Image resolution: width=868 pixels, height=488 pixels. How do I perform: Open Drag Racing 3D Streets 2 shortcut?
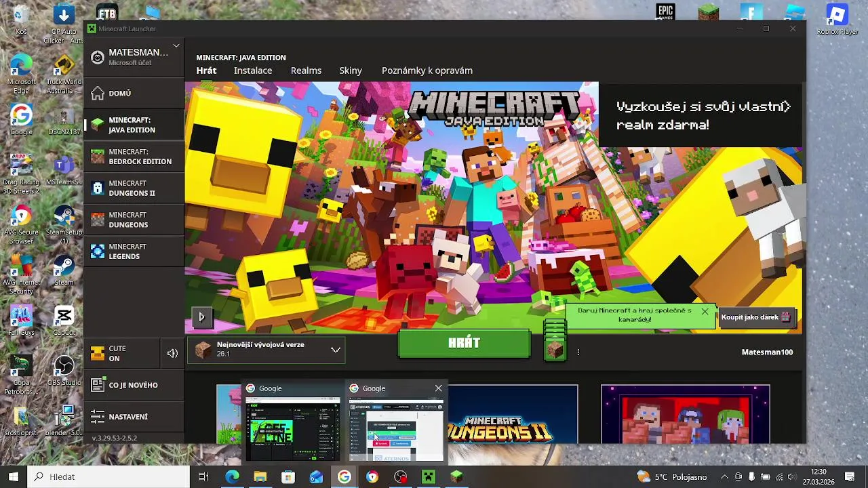pyautogui.click(x=21, y=174)
